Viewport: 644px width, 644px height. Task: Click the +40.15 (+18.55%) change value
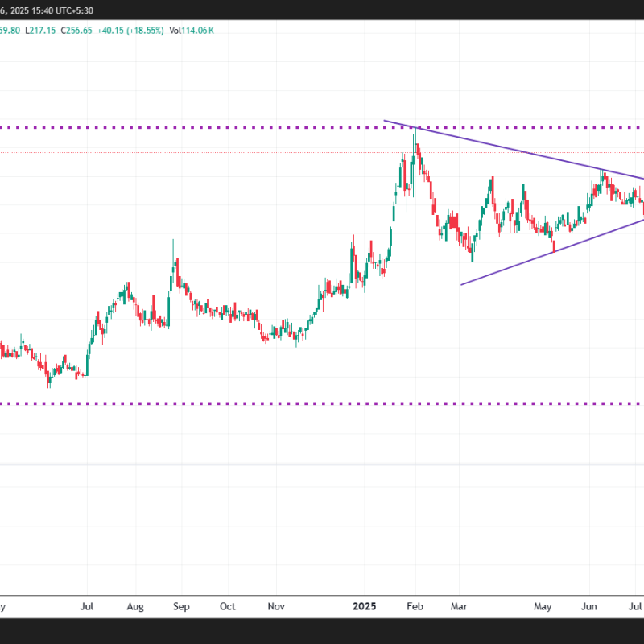tap(134, 31)
